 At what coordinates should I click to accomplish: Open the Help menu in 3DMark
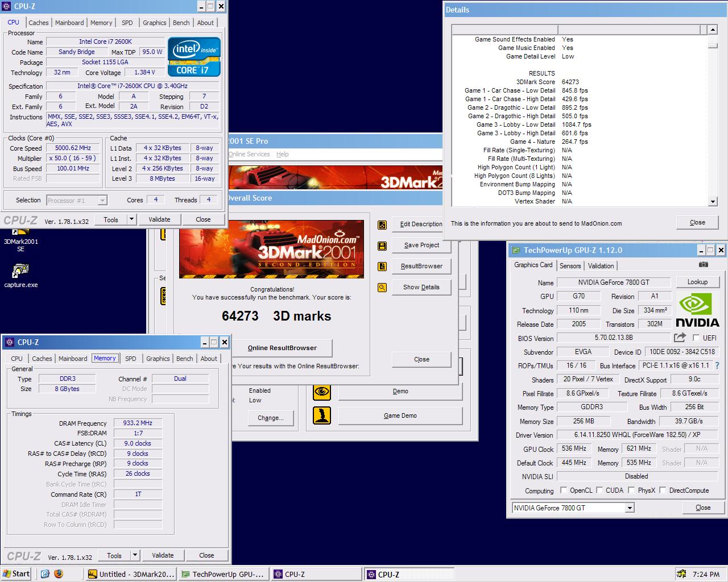coord(283,154)
